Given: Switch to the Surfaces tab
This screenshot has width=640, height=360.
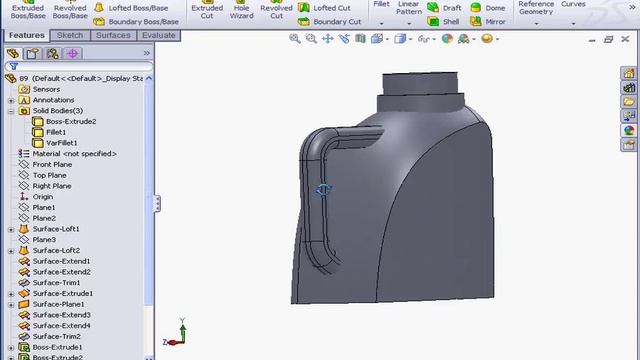Looking at the screenshot, I should tap(113, 36).
